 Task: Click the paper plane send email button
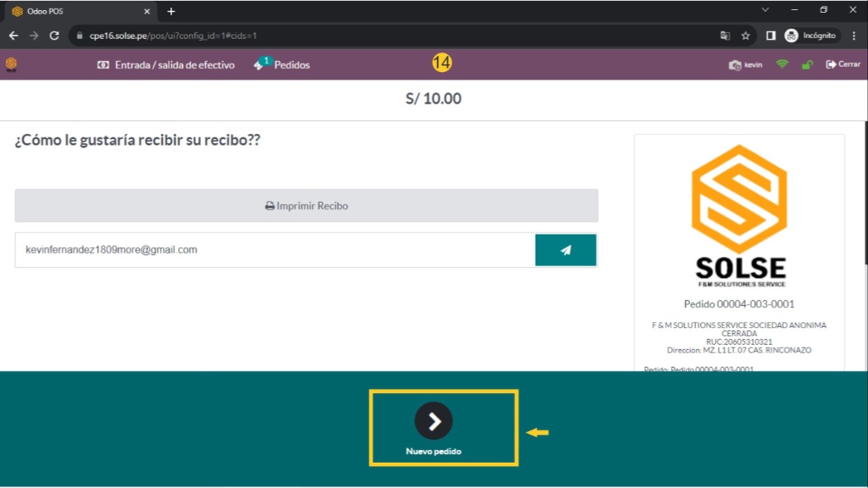(x=565, y=250)
